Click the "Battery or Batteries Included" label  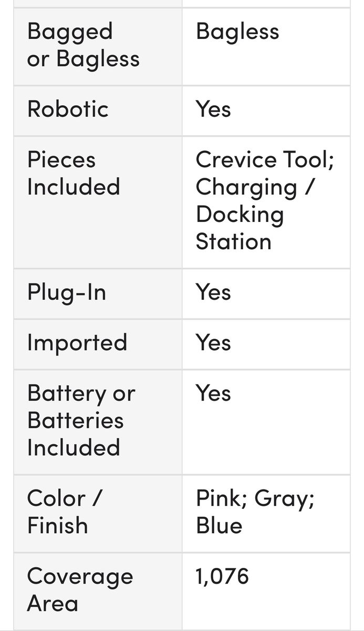(81, 421)
